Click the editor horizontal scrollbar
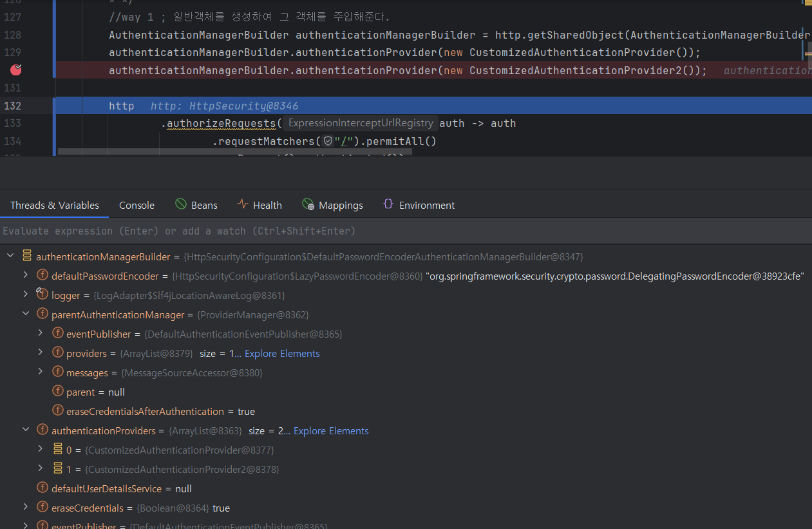 point(235,152)
